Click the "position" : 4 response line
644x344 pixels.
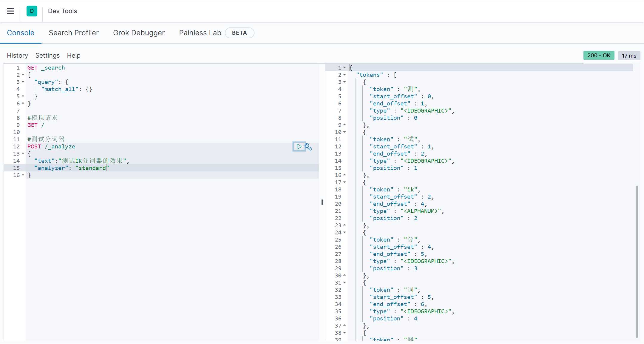(x=393, y=319)
